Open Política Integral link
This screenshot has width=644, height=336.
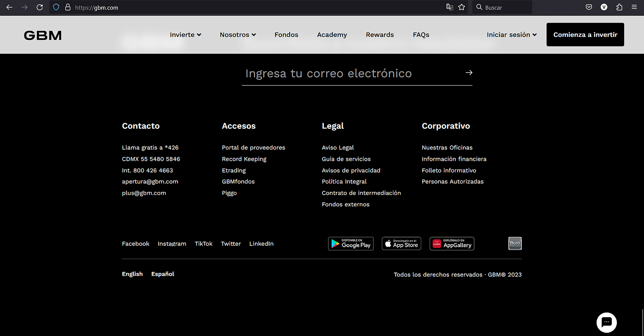[x=344, y=181]
